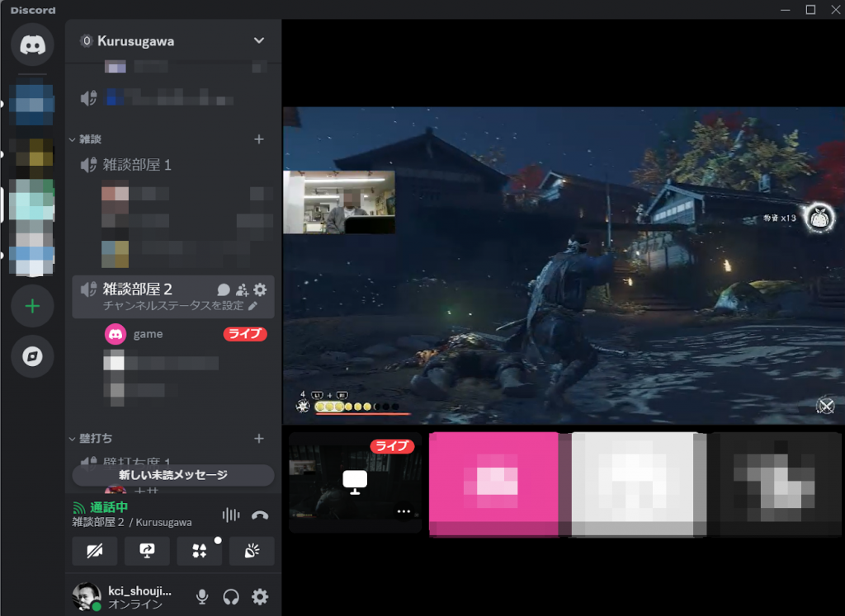Click the green plus add server button
The height and width of the screenshot is (616, 845).
click(32, 307)
